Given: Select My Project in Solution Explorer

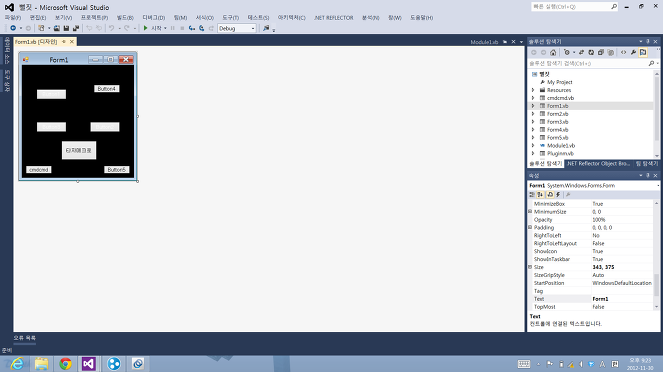Looking at the screenshot, I should 559,82.
